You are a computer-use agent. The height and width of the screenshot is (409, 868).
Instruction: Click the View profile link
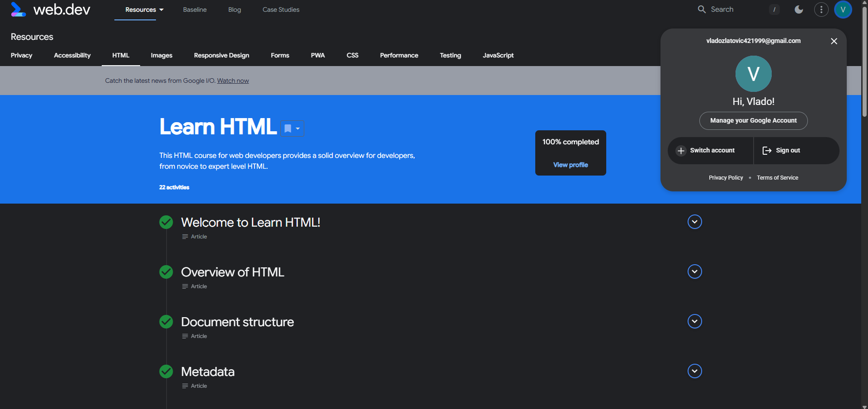point(571,165)
